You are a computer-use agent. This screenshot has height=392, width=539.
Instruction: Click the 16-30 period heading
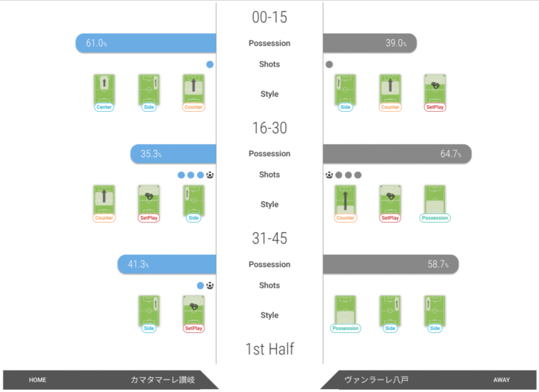tap(269, 128)
